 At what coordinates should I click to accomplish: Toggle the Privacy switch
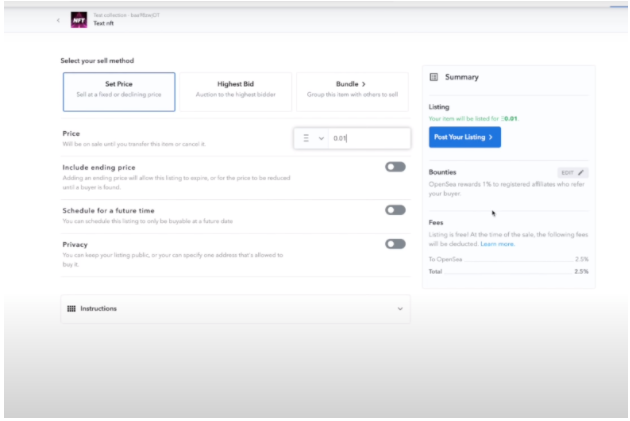click(395, 243)
